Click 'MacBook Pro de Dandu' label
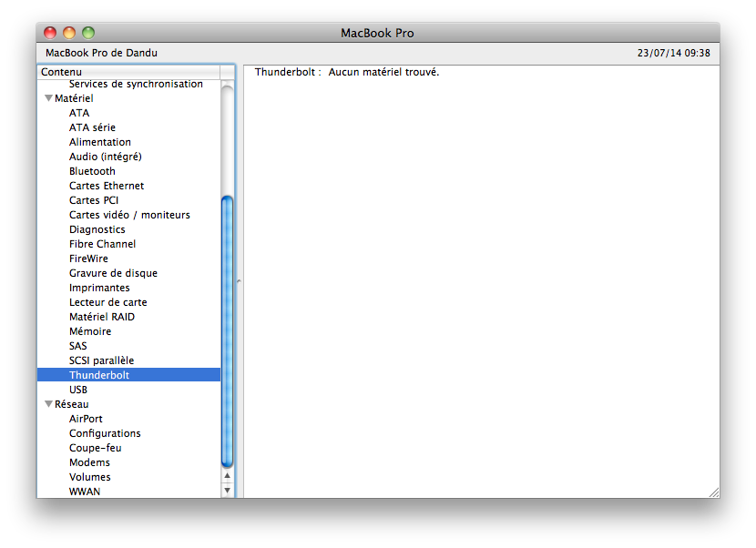The height and width of the screenshot is (548, 756). click(x=101, y=53)
